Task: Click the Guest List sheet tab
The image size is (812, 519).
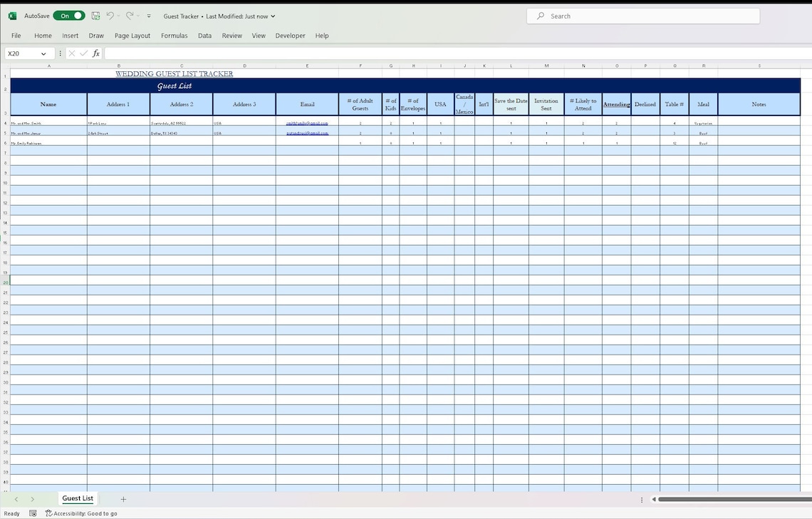Action: (x=77, y=498)
